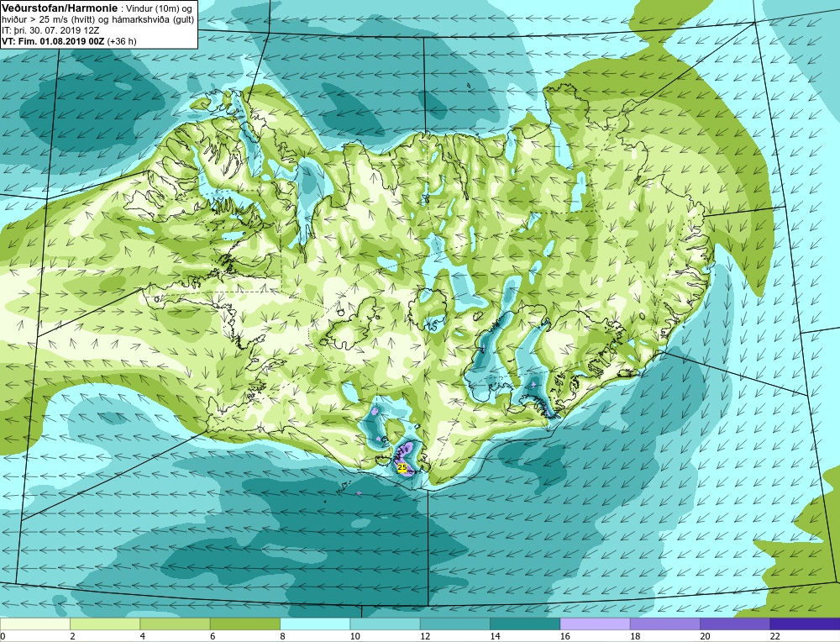Viewport: 840px width, 642px height.
Task: Select the light cyan 8–10 m/s legend swatch
Action: click(315, 624)
